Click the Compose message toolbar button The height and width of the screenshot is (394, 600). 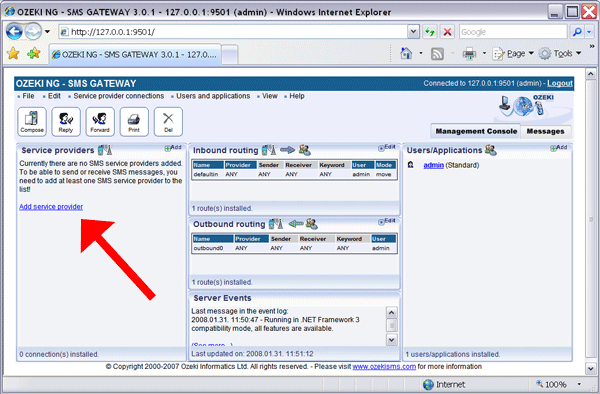pos(32,122)
